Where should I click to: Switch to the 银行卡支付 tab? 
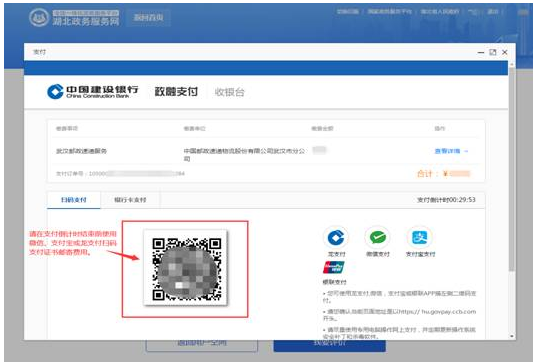(130, 200)
